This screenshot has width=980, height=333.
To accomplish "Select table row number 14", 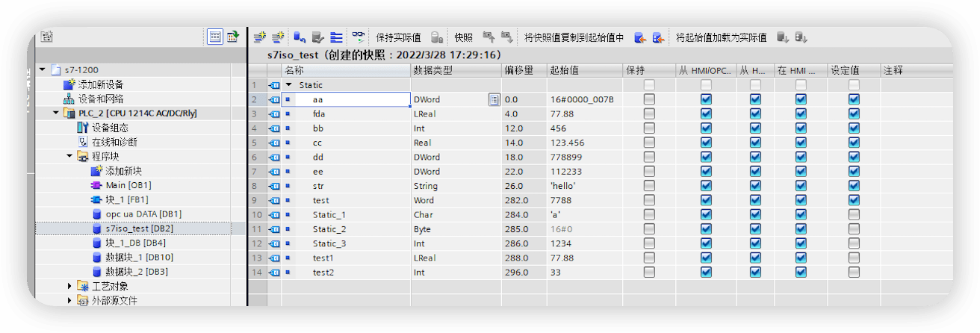I will click(255, 272).
